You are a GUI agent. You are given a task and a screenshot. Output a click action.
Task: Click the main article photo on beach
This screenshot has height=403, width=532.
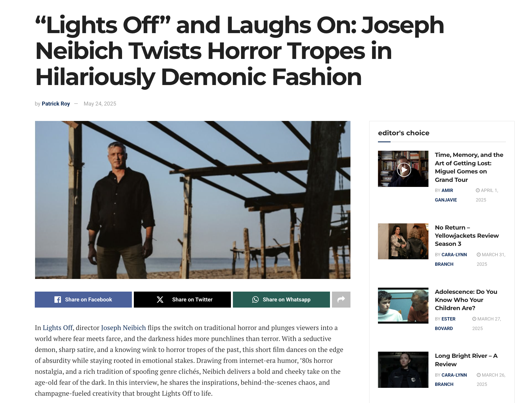coord(192,200)
